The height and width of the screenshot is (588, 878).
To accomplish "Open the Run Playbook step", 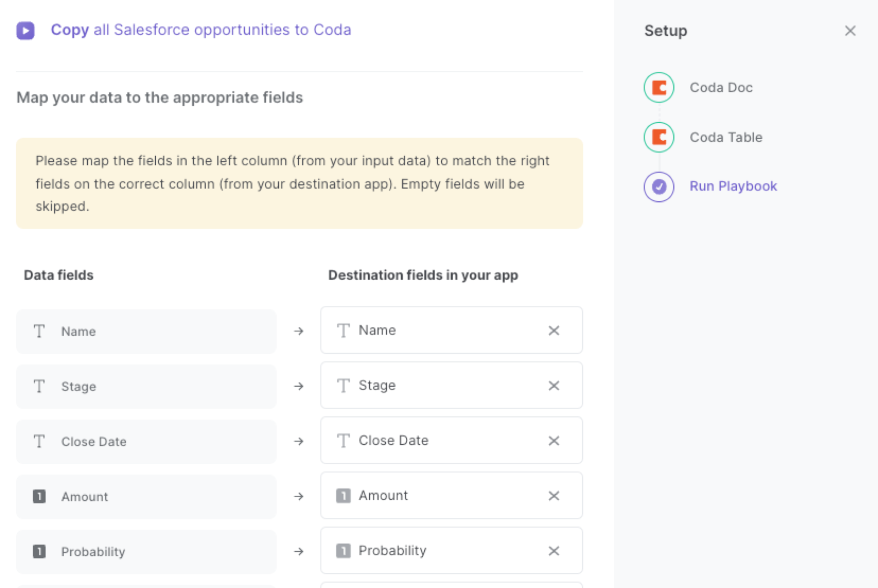I will click(x=733, y=186).
